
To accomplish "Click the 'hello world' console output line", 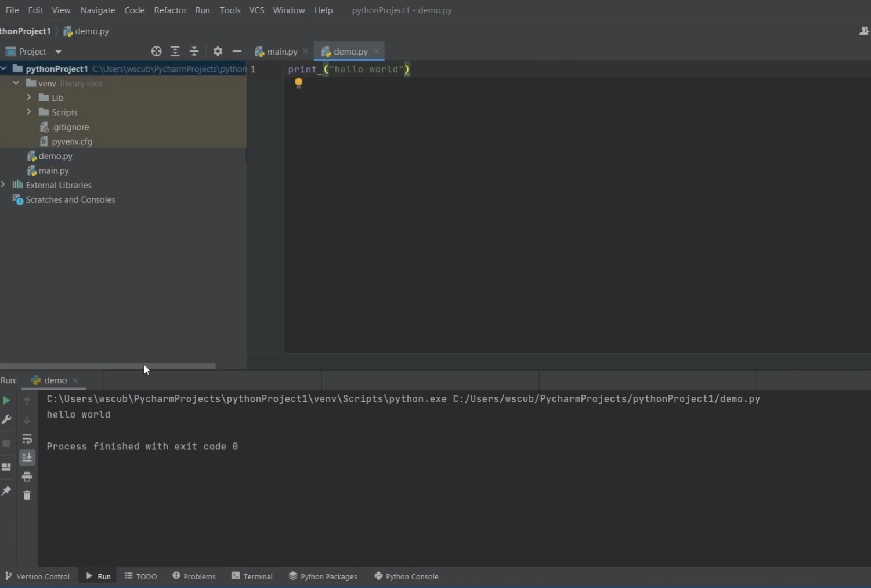I will click(x=78, y=415).
